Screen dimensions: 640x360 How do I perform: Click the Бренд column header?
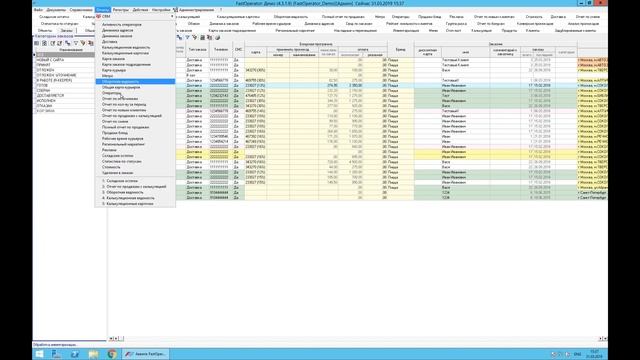(x=400, y=49)
